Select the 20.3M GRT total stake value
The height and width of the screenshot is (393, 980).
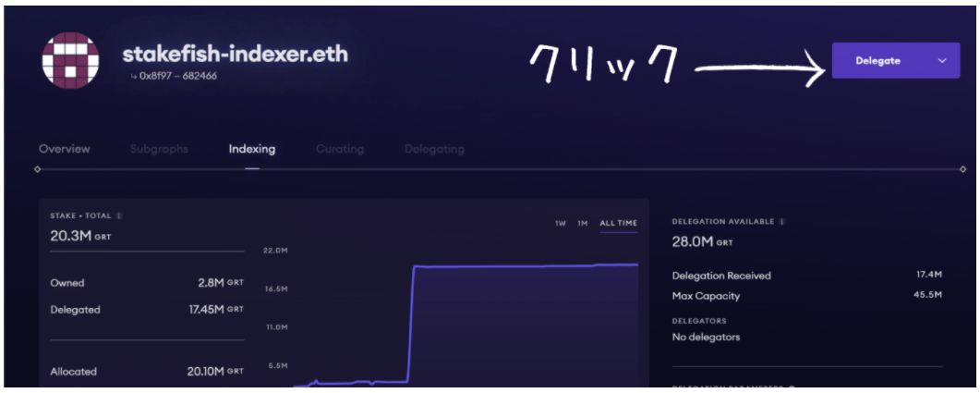coord(80,236)
